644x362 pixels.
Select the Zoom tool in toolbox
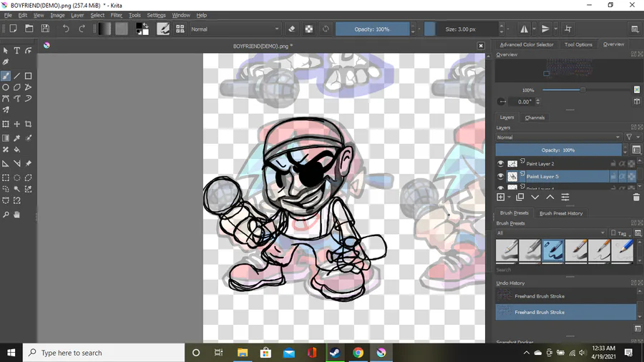6,215
